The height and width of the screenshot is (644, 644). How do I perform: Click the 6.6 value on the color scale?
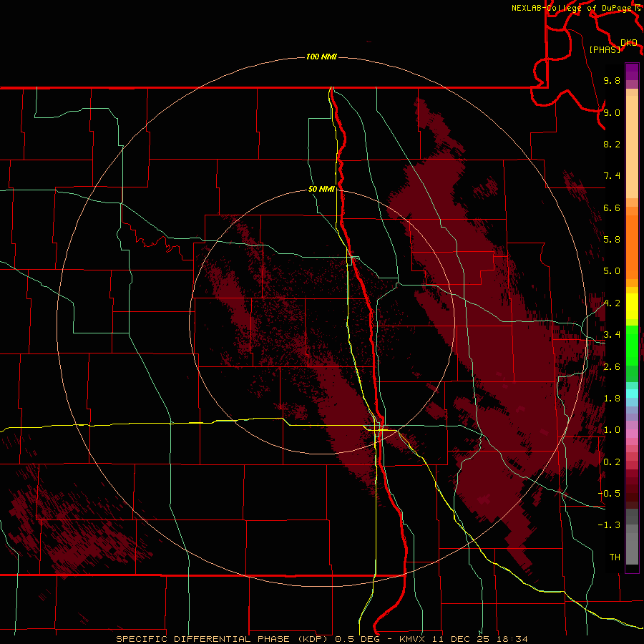coord(612,208)
